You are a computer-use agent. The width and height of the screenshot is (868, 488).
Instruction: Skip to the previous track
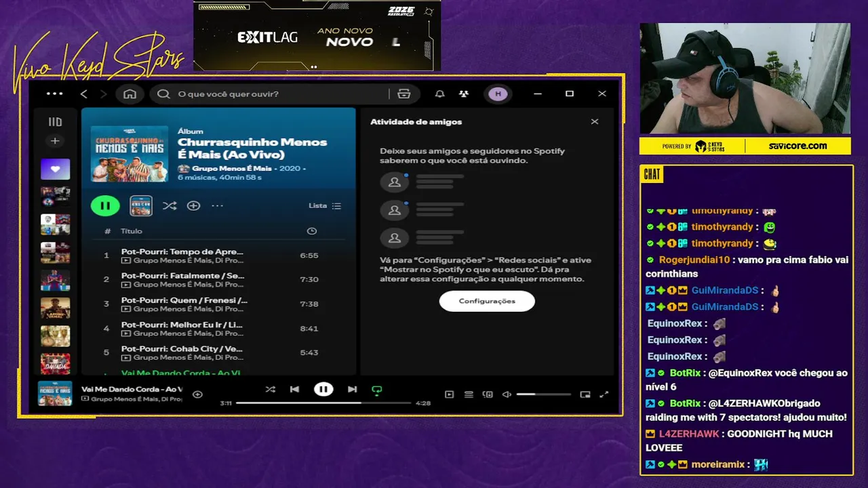point(294,389)
